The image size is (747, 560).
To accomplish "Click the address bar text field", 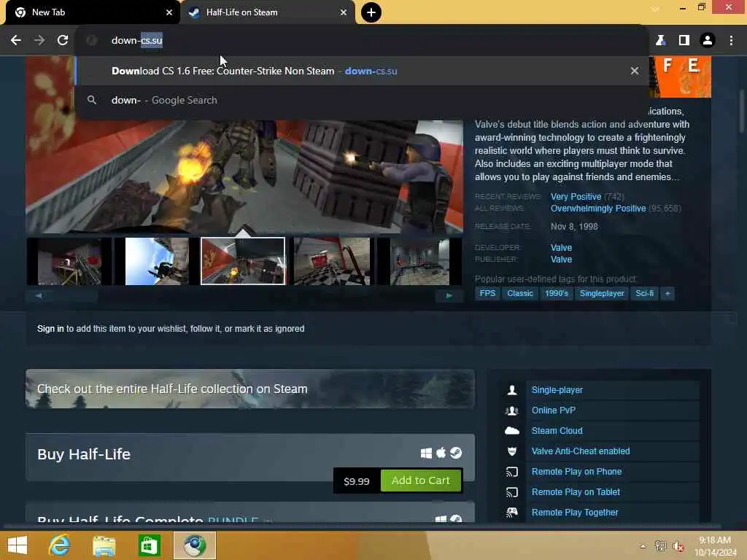I will pyautogui.click(x=362, y=41).
